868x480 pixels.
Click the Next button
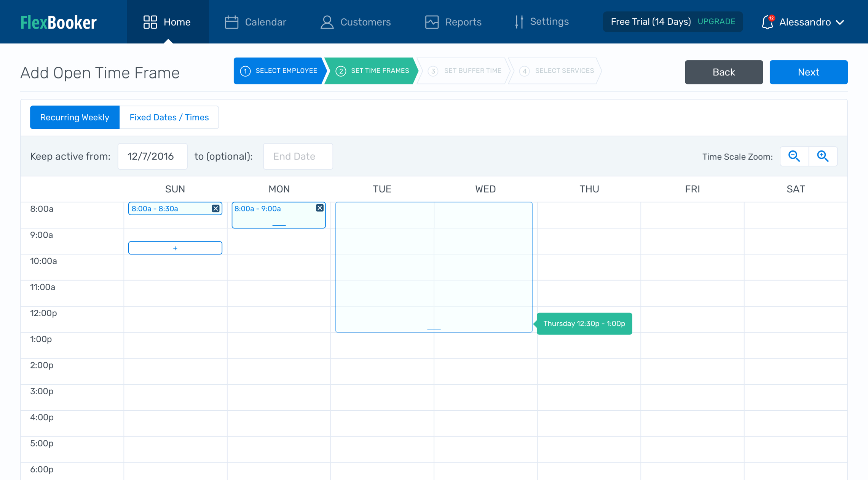point(808,72)
